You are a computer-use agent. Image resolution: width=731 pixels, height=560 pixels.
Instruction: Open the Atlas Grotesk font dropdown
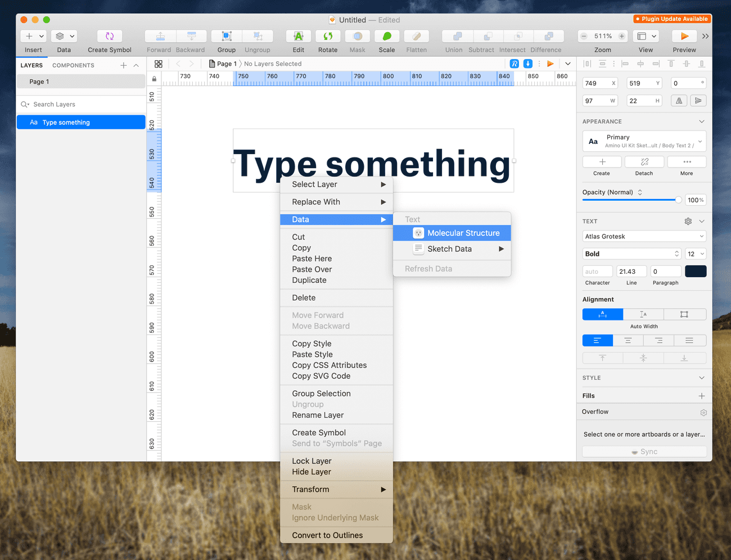[x=644, y=237]
